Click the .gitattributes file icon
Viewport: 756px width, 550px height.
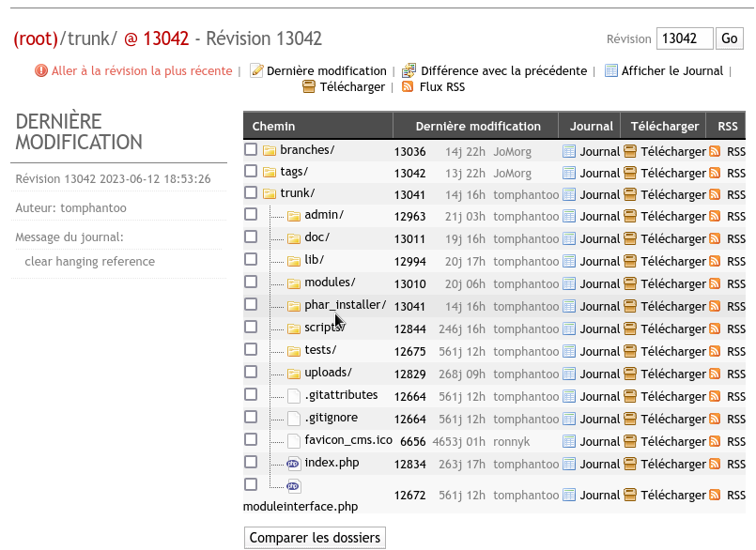click(294, 396)
